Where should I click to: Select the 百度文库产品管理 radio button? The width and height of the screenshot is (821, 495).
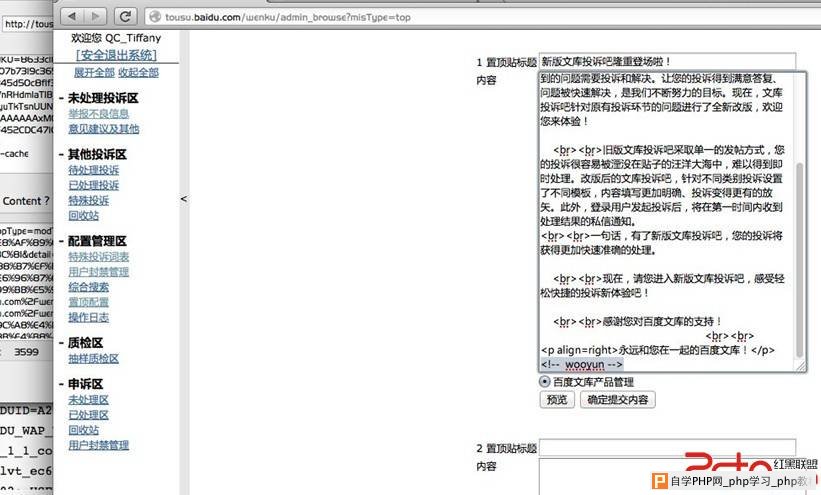[x=545, y=381]
